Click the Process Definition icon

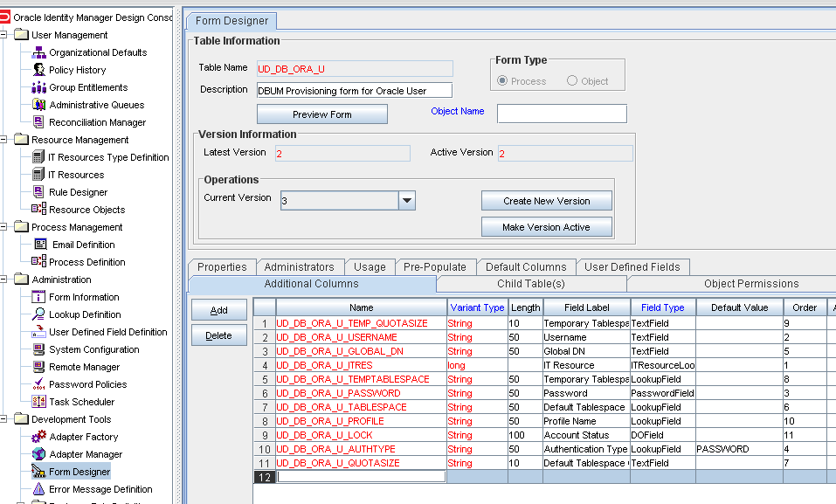(39, 261)
